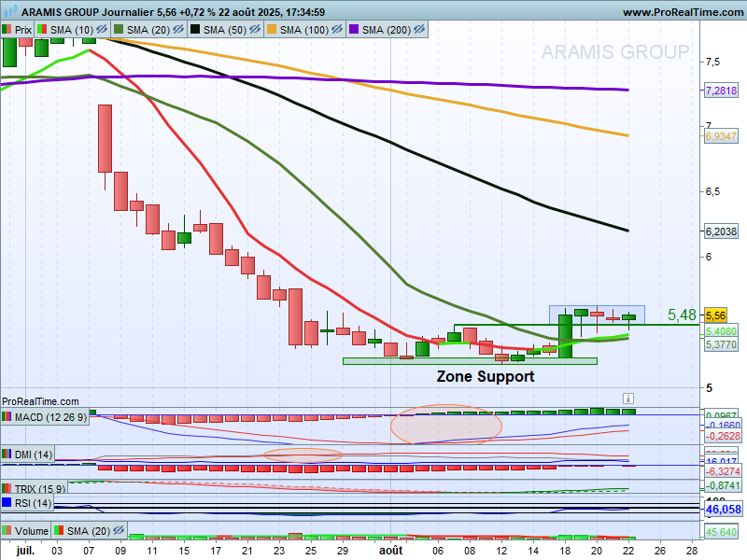Screen dimensions: 747x560
Task: Click the RSI value label 46,058
Action: pyautogui.click(x=723, y=510)
